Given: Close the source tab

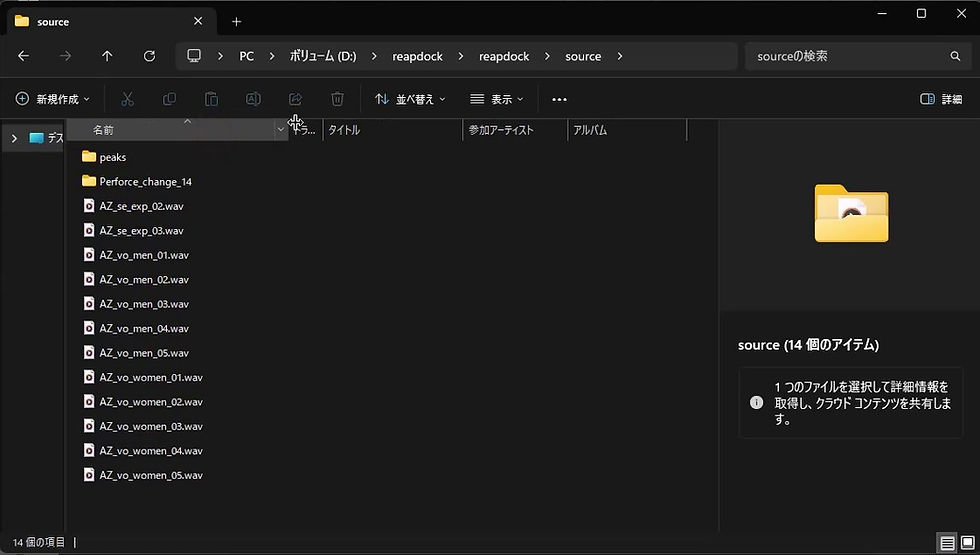Looking at the screenshot, I should [x=198, y=21].
